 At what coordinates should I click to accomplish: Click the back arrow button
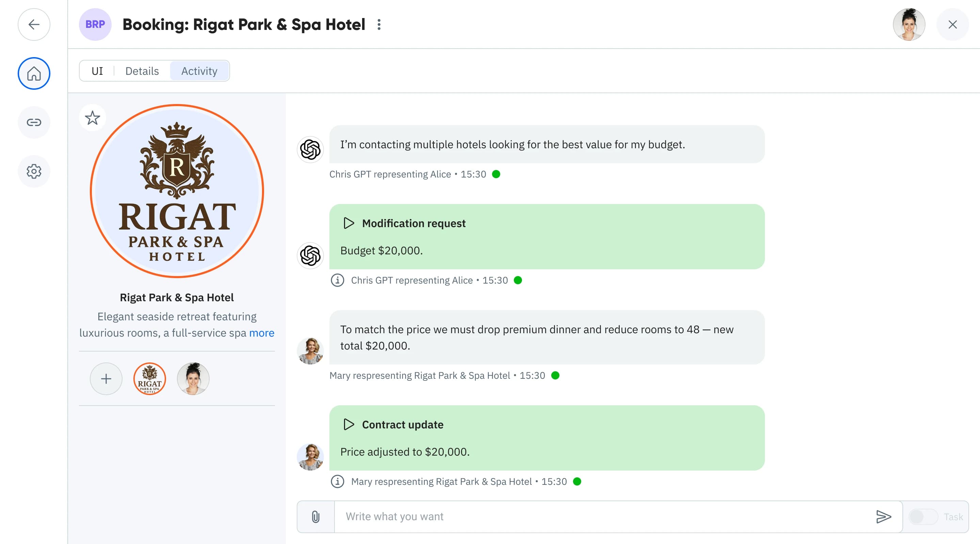click(x=34, y=25)
